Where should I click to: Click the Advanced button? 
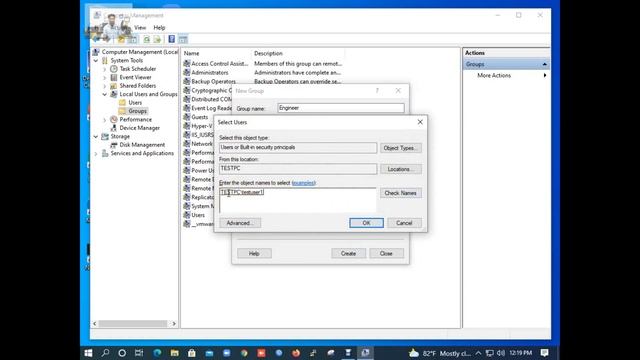240,223
